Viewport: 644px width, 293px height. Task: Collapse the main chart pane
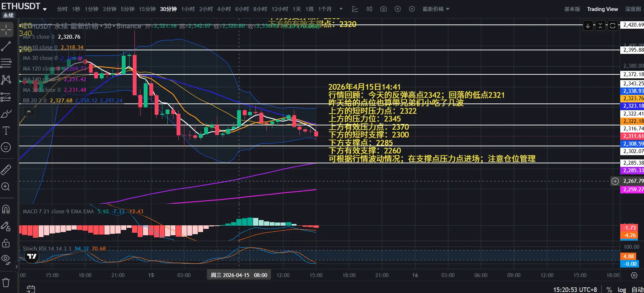point(600,26)
